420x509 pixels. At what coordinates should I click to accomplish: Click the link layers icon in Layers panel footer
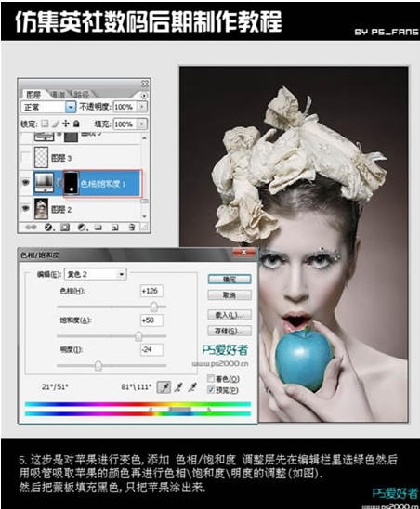(31, 228)
